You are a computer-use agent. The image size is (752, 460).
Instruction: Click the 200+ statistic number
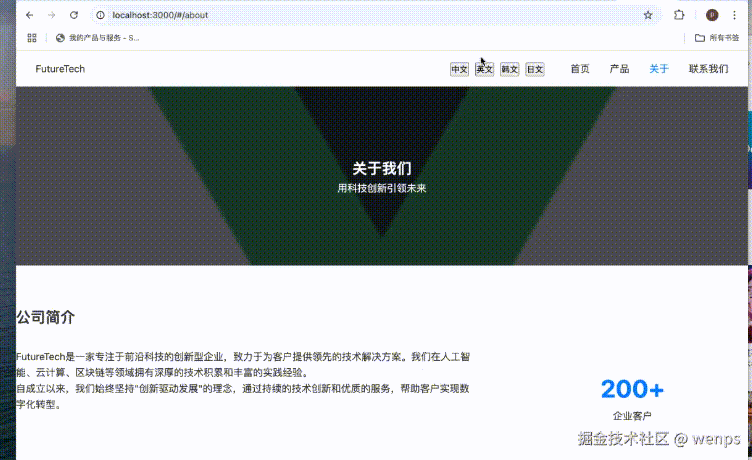coord(632,389)
